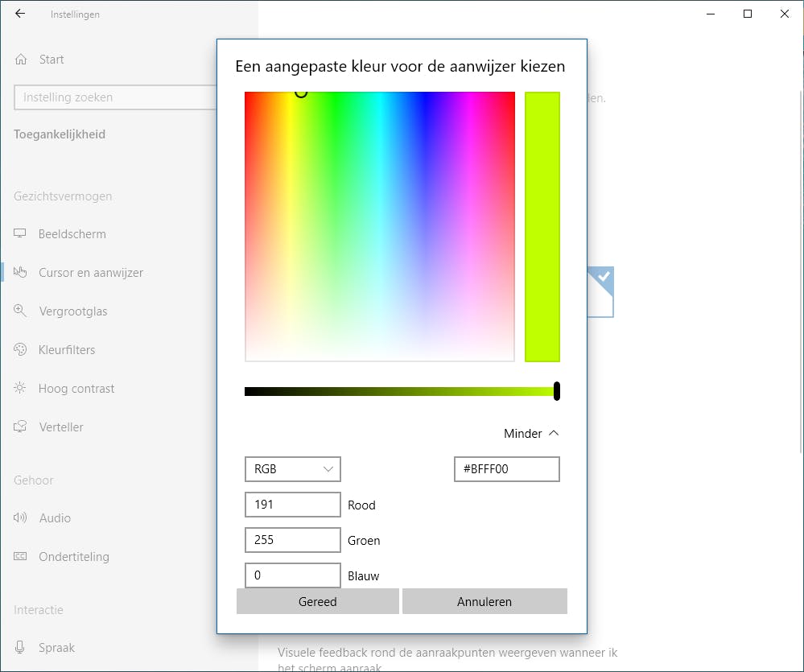Click the Toegankelijkheid heading
Viewport: 804px width, 672px height.
click(x=60, y=134)
